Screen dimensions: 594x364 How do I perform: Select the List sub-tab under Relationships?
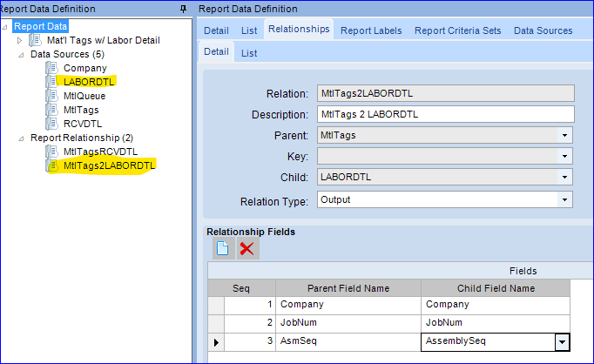pyautogui.click(x=249, y=53)
